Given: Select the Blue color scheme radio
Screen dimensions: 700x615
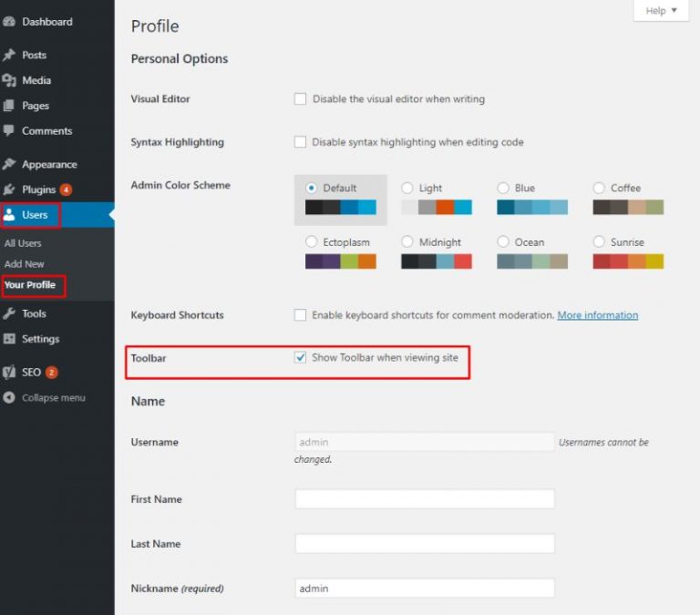Looking at the screenshot, I should point(503,188).
